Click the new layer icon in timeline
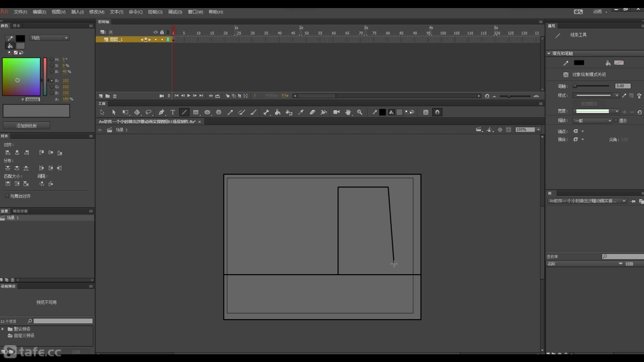 [x=101, y=96]
